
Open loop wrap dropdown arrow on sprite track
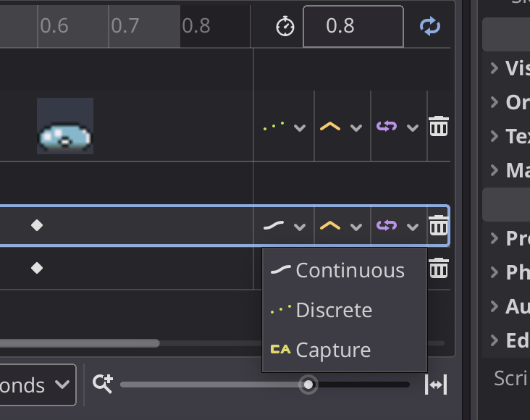coord(413,127)
